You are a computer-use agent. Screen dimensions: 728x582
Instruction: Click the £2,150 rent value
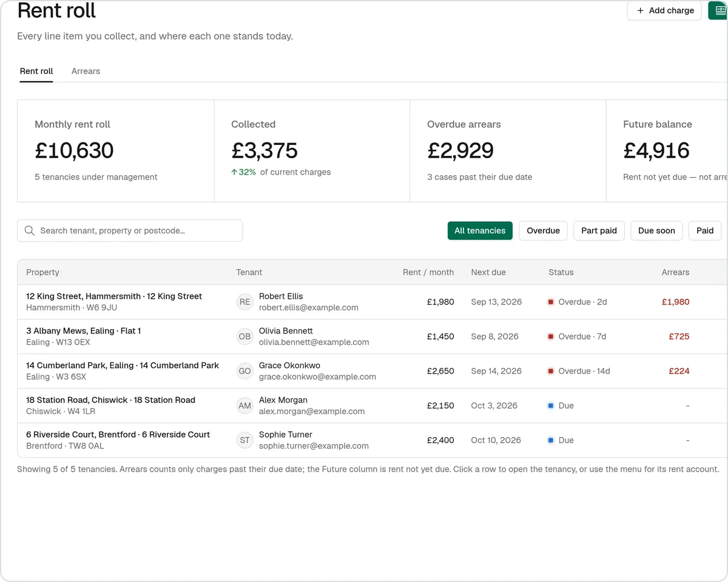[x=440, y=406]
